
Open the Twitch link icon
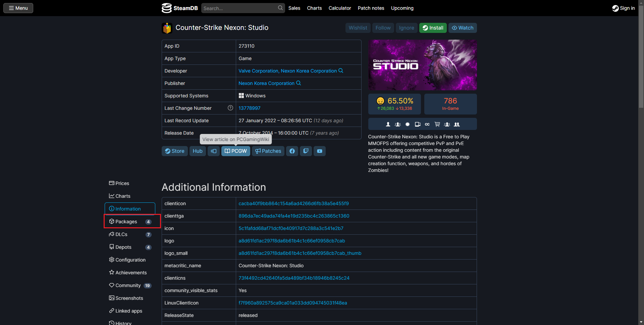pyautogui.click(x=306, y=151)
